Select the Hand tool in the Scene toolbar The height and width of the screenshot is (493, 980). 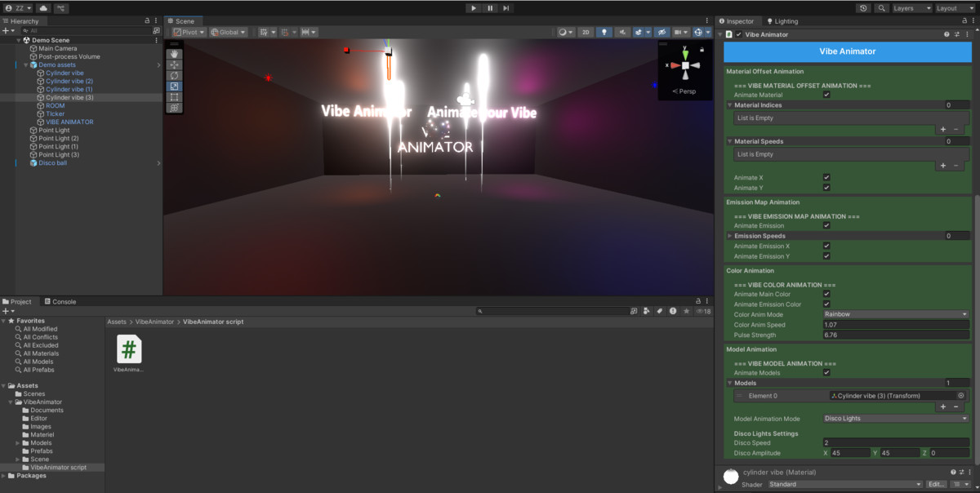tap(174, 56)
